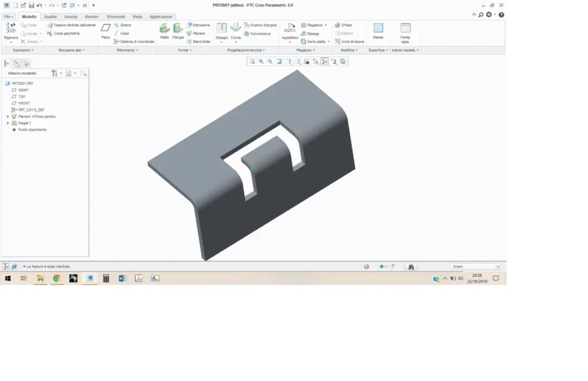Start a new Sketch
The image size is (588, 381).
click(x=123, y=25)
